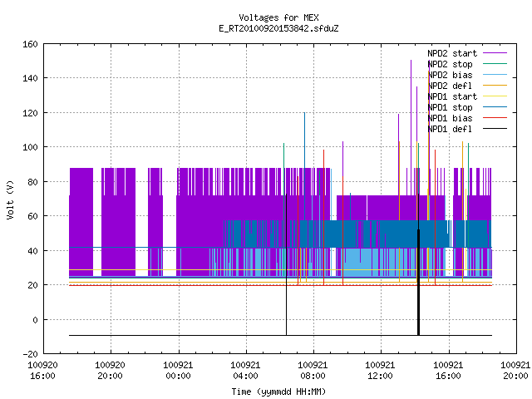This screenshot has width=532, height=399.
Task: Click the Time (yymmdd HH:MM) axis label
Action: click(278, 392)
